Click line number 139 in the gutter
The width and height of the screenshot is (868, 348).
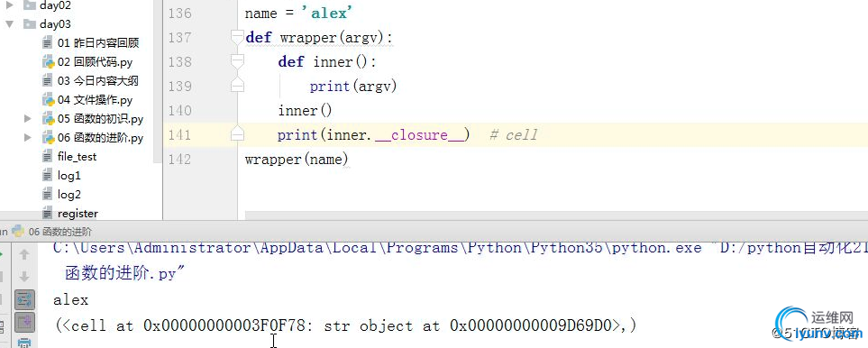pyautogui.click(x=180, y=87)
